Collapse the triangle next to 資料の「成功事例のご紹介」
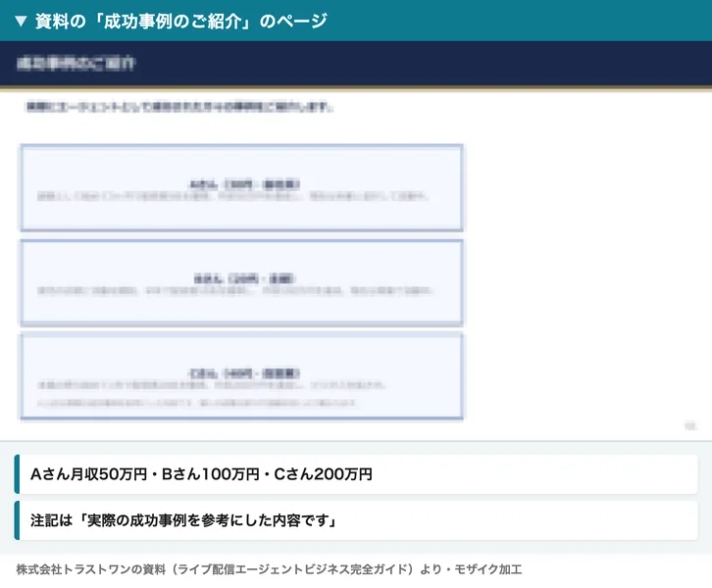712x588 pixels. click(x=21, y=21)
